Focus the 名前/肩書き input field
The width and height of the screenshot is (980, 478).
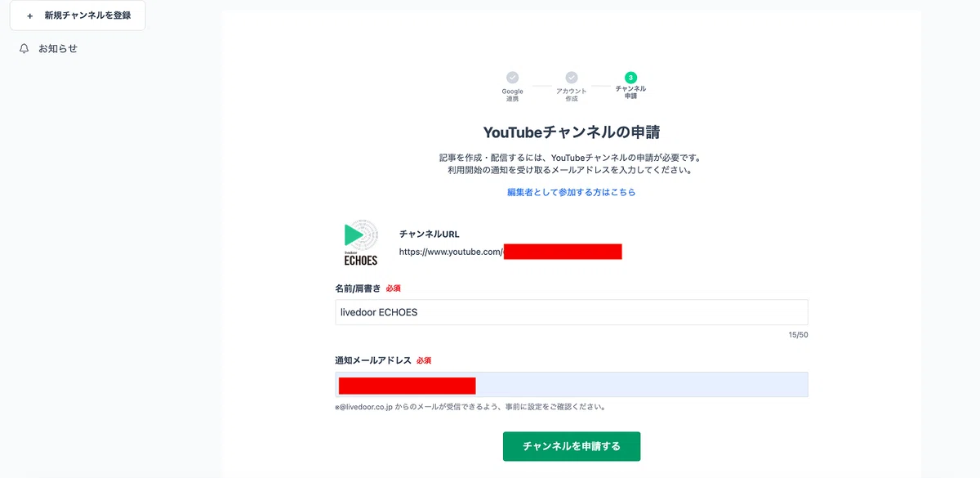[572, 312]
